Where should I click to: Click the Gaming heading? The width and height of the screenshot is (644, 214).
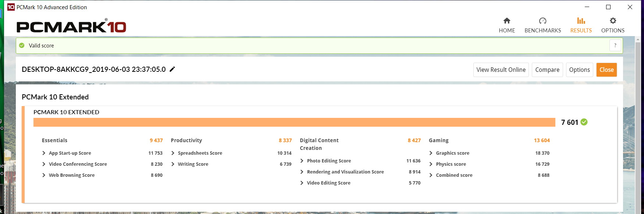click(x=439, y=140)
